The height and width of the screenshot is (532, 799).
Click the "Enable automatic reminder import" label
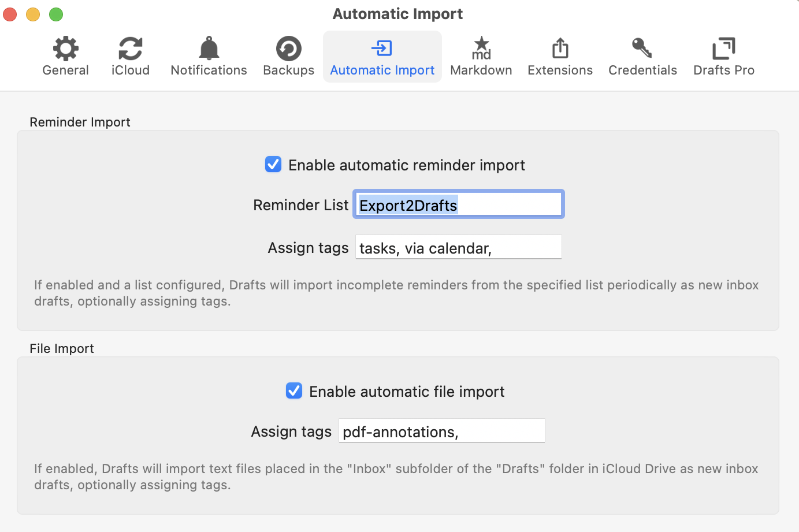(407, 165)
